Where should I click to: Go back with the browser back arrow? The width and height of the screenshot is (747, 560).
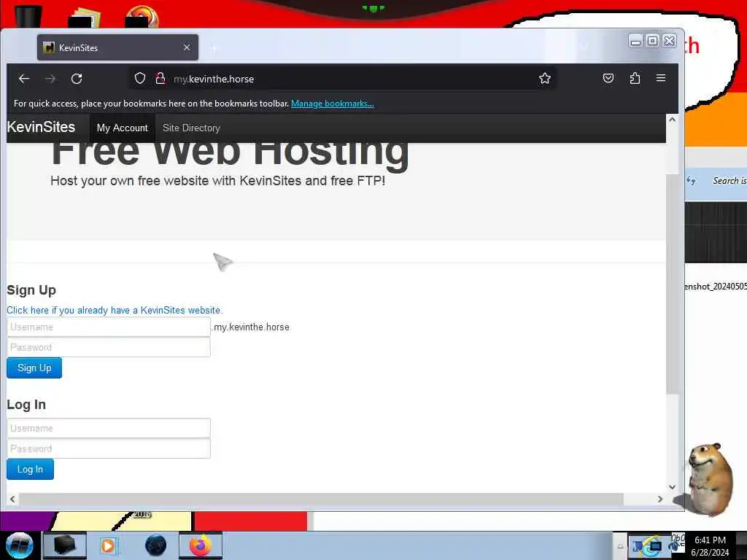[24, 79]
